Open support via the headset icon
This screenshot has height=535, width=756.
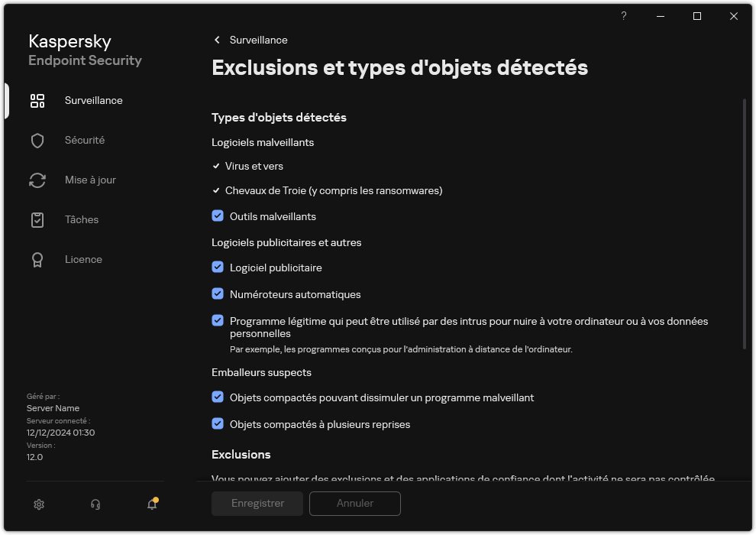(95, 504)
